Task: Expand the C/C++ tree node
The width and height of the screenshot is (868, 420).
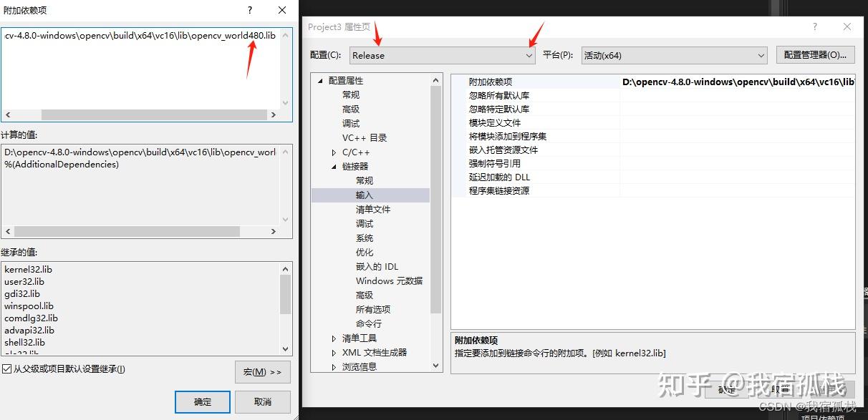Action: point(334,152)
